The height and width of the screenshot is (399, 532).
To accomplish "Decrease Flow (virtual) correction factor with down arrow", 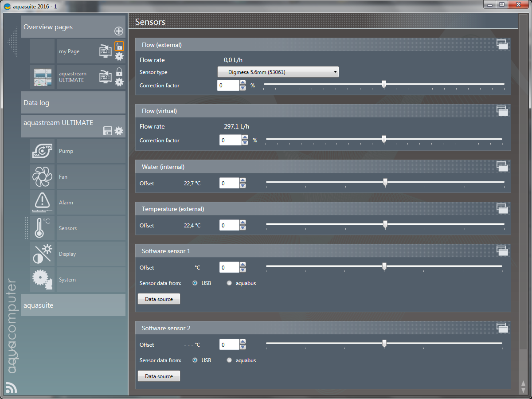I will pos(245,143).
